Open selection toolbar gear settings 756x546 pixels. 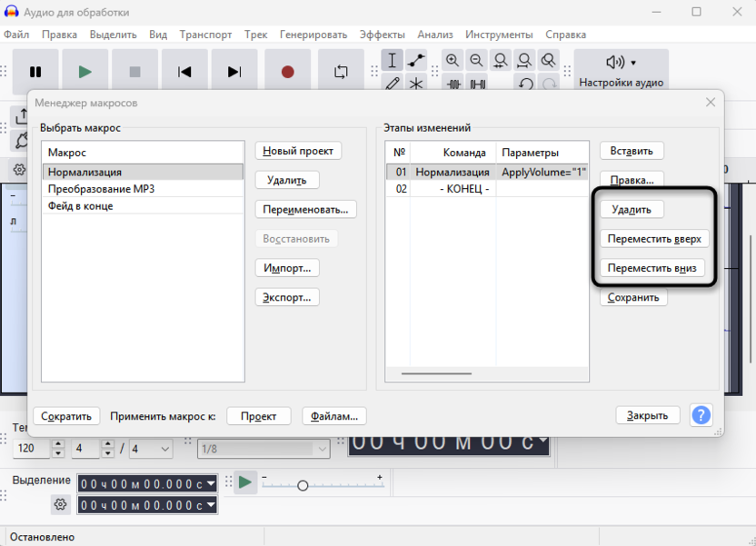(61, 504)
